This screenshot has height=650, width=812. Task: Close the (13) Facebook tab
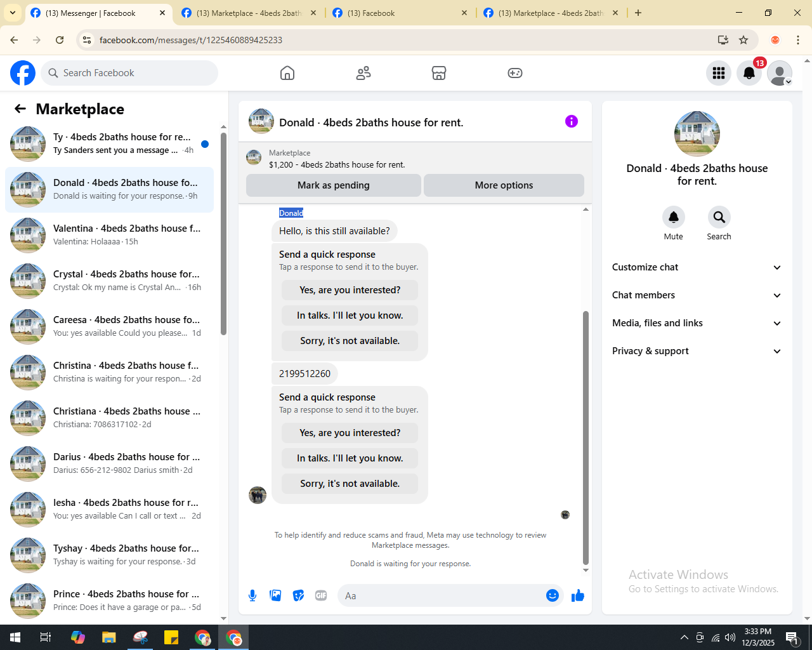(464, 13)
